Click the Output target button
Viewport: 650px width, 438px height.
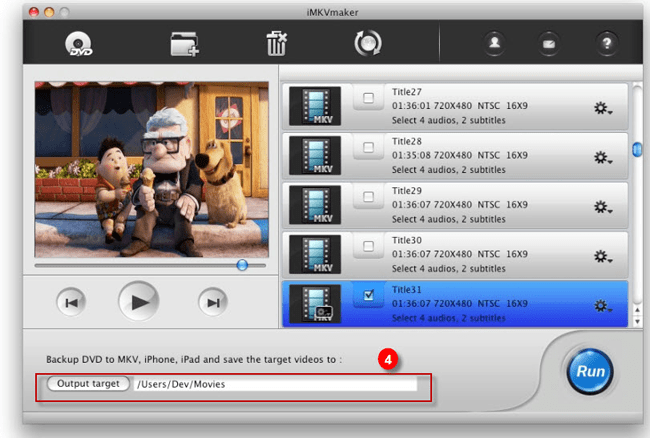pyautogui.click(x=88, y=384)
